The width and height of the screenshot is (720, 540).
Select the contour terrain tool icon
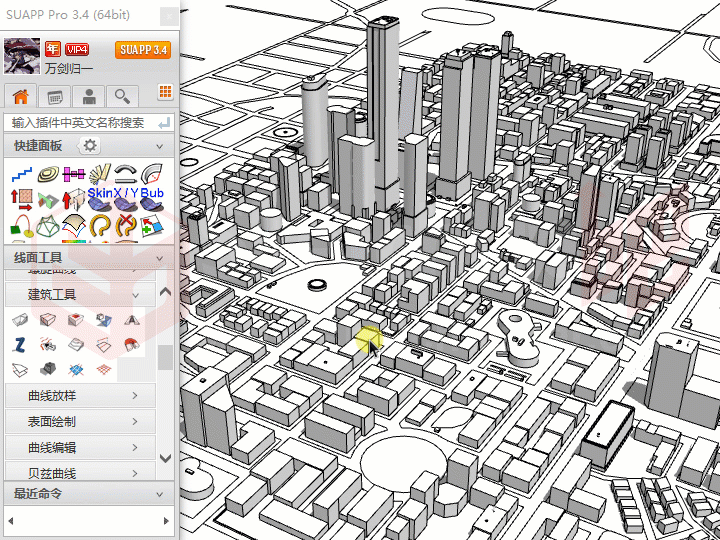(x=47, y=174)
